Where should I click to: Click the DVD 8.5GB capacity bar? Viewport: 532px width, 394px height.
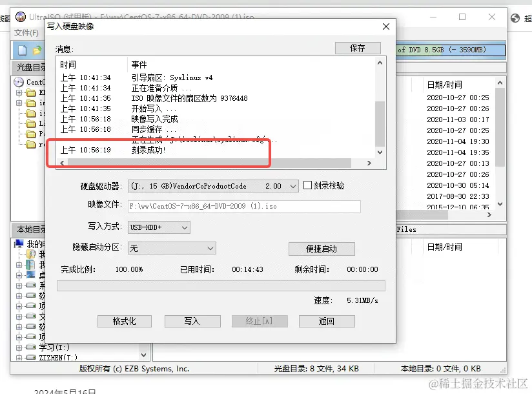(x=451, y=50)
